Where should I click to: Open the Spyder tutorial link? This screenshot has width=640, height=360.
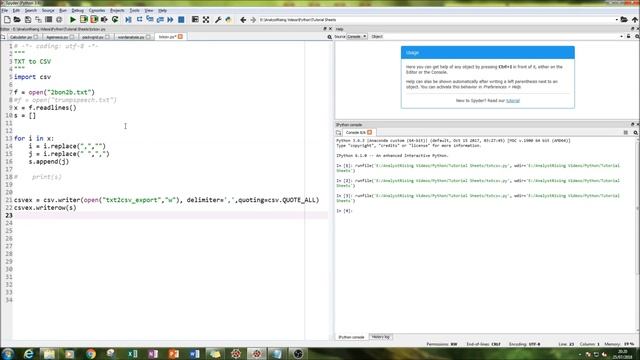(x=513, y=100)
